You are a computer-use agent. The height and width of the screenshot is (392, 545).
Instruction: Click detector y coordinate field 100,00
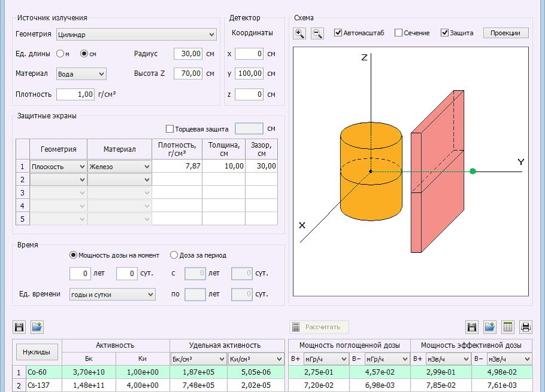click(249, 73)
